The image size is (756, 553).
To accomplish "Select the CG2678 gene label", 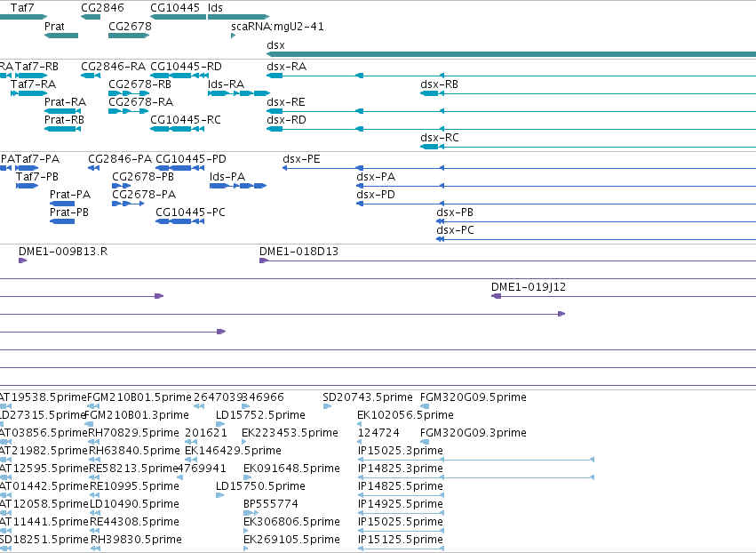I will pos(130,26).
